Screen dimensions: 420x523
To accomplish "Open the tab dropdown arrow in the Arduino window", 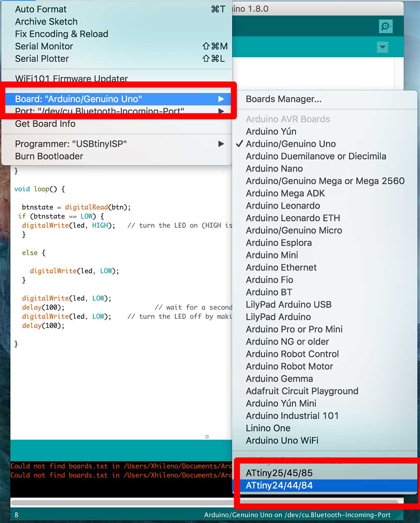I will point(383,47).
